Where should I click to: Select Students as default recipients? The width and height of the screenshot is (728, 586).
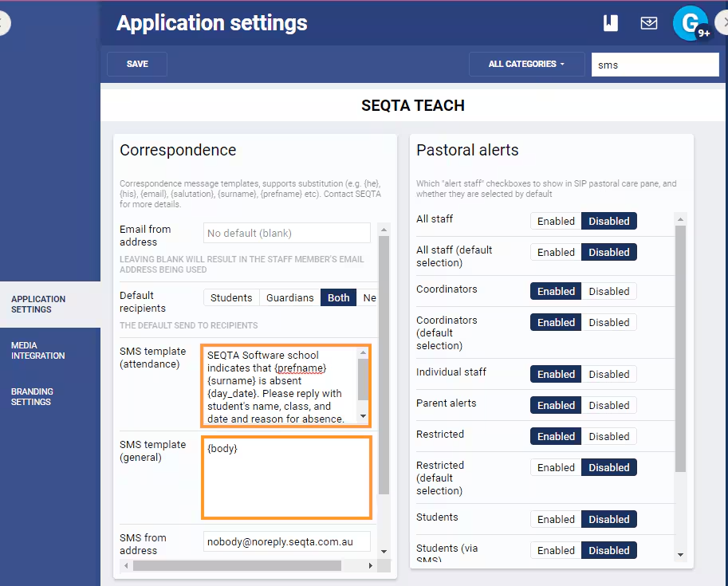coord(231,297)
